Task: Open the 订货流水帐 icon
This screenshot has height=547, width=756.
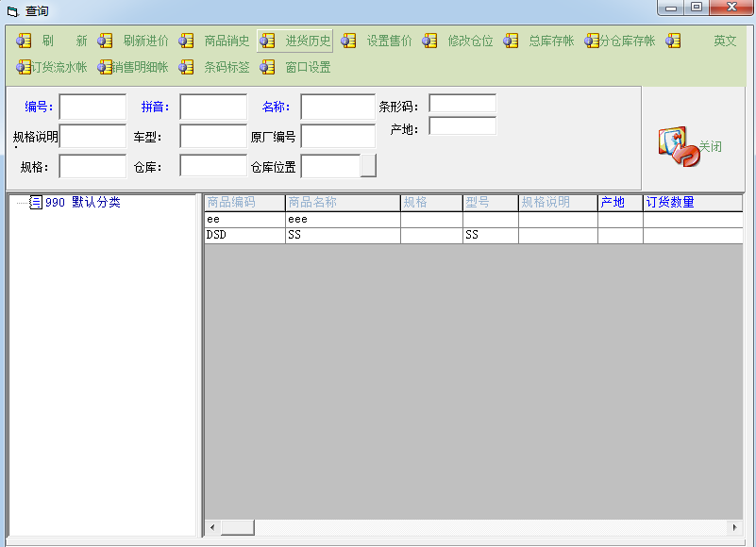Action: click(24, 67)
